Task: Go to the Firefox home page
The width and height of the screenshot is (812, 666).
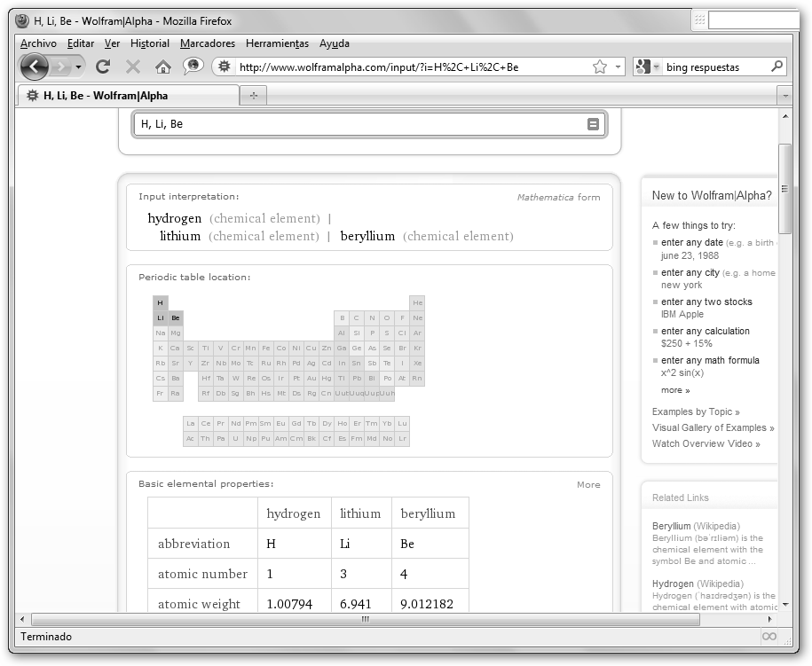Action: coord(162,67)
